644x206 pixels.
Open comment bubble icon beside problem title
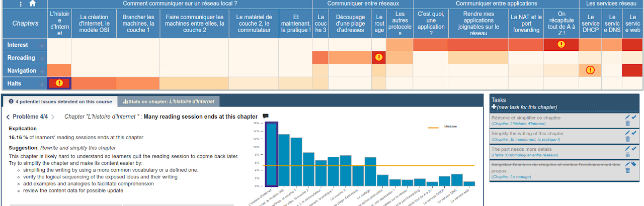266,117
